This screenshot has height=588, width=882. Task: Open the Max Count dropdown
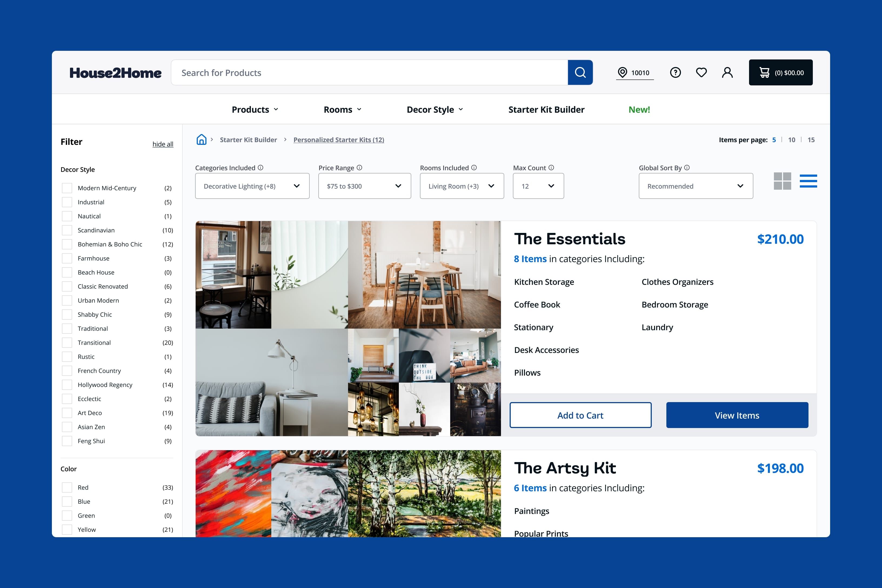point(538,186)
